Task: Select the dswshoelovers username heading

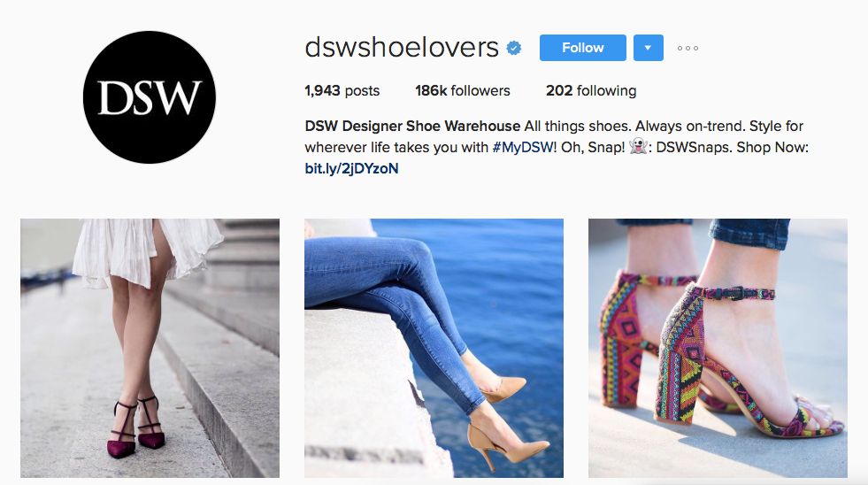Action: pos(402,48)
